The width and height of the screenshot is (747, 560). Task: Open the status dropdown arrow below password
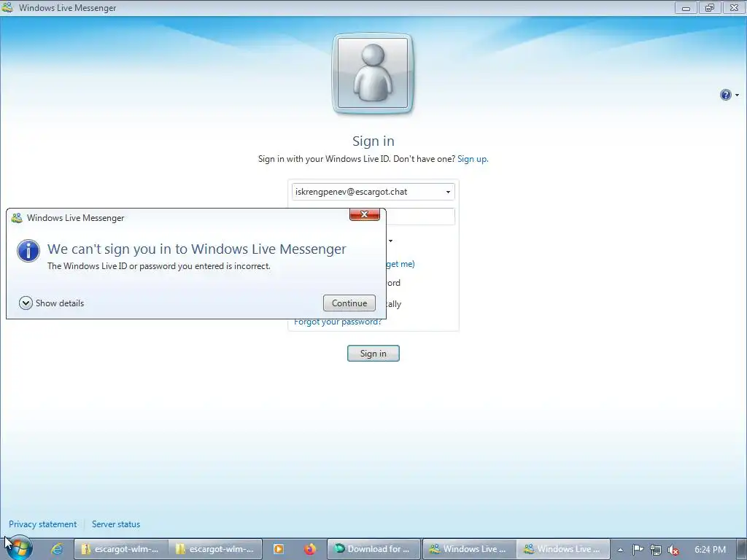(391, 241)
